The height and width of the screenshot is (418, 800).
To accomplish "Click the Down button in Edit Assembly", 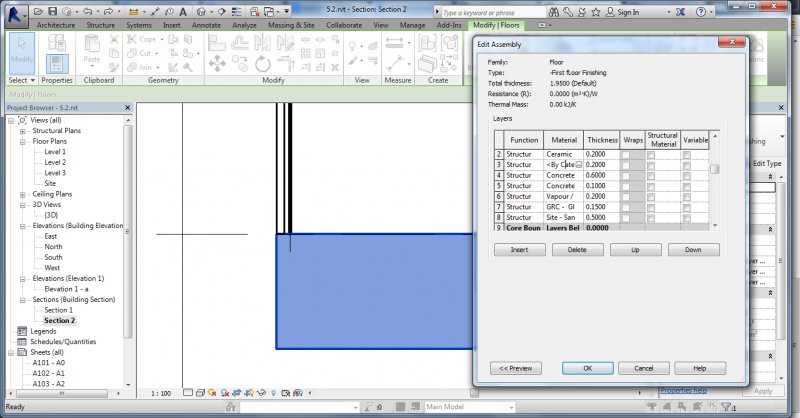I will [x=693, y=250].
